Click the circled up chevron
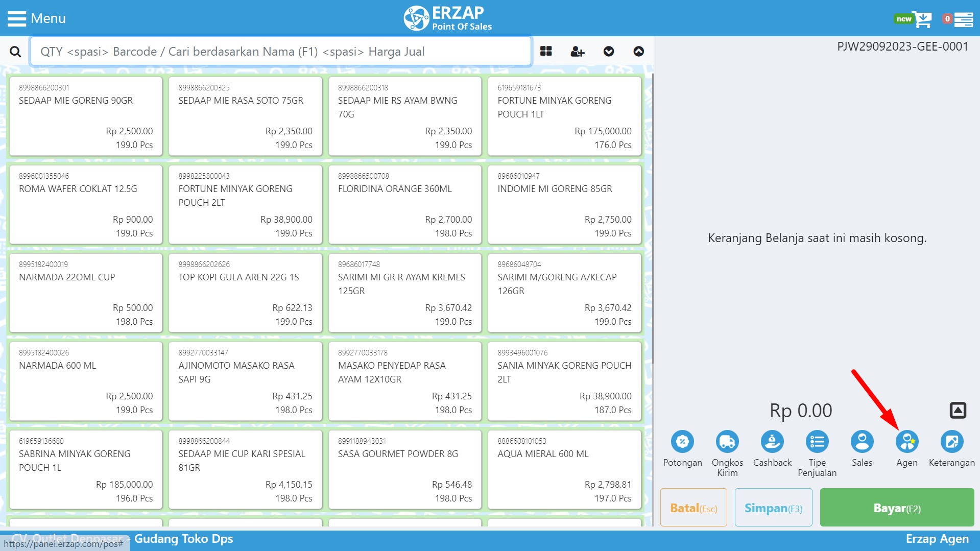This screenshot has height=551, width=980. pos(639,51)
